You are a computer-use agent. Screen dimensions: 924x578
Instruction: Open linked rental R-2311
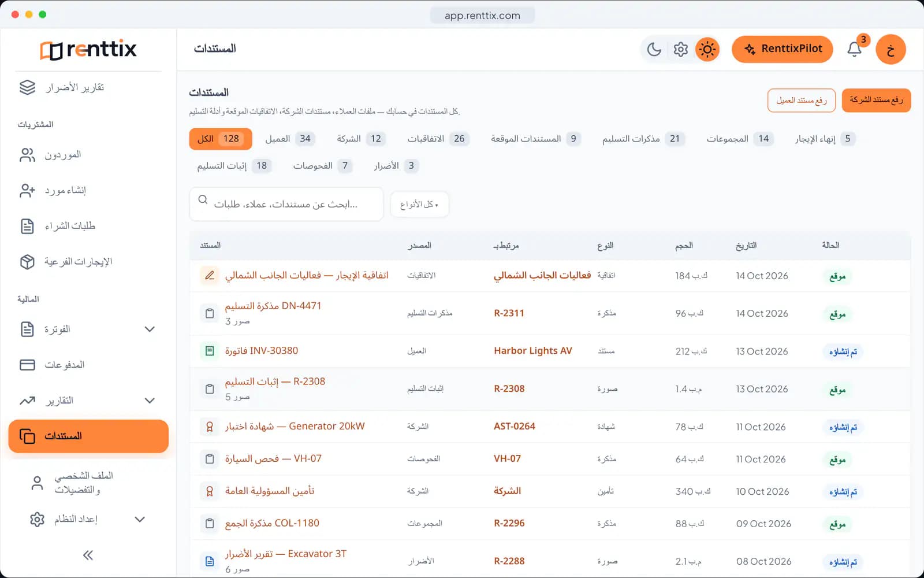(x=509, y=313)
